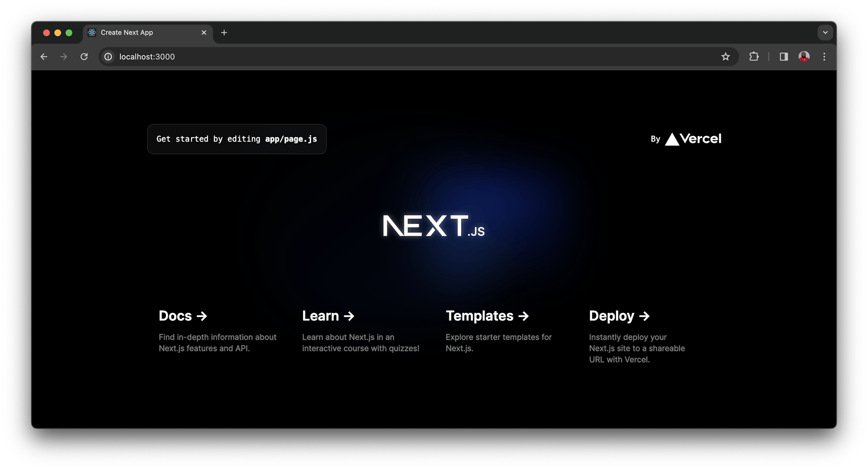The image size is (868, 470).
Task: Open the Docs link
Action: point(183,316)
